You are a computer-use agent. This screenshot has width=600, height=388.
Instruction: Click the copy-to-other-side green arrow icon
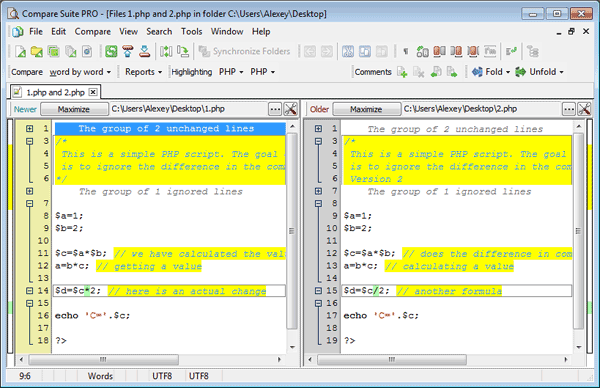183,51
